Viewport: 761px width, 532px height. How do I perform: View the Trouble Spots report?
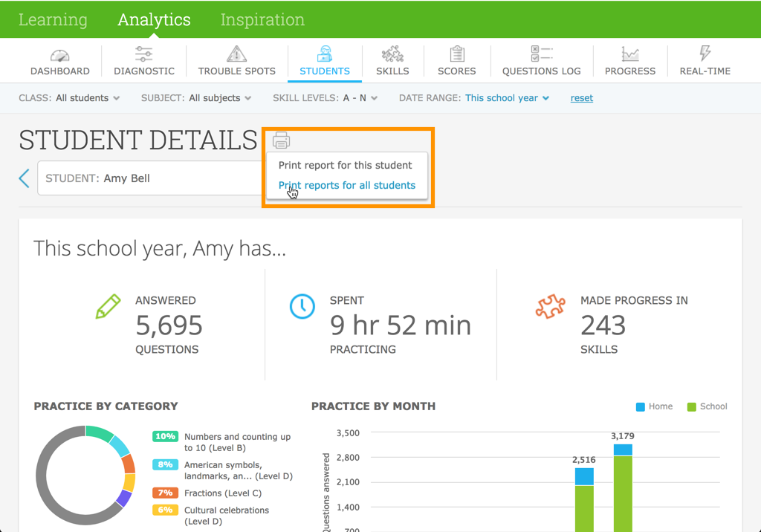click(236, 60)
